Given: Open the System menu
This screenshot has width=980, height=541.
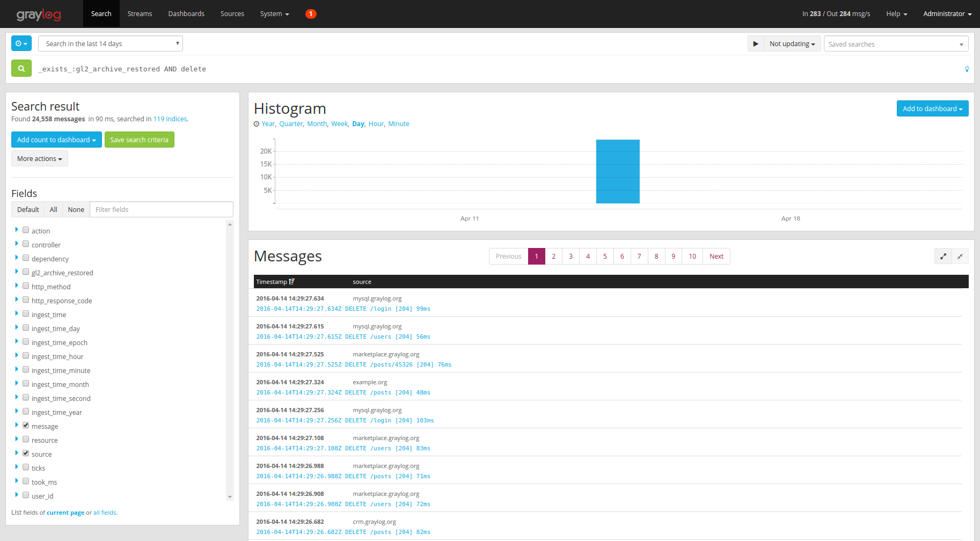Looking at the screenshot, I should pyautogui.click(x=274, y=13).
